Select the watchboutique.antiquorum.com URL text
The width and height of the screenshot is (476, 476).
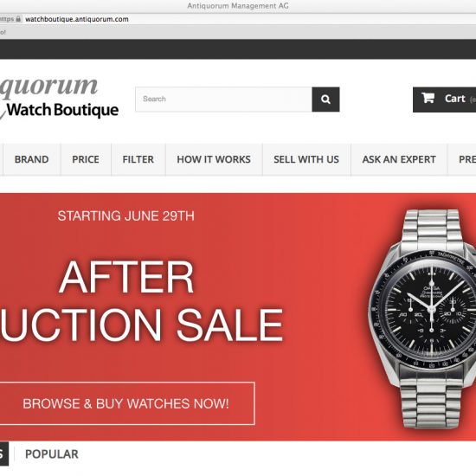tap(77, 19)
